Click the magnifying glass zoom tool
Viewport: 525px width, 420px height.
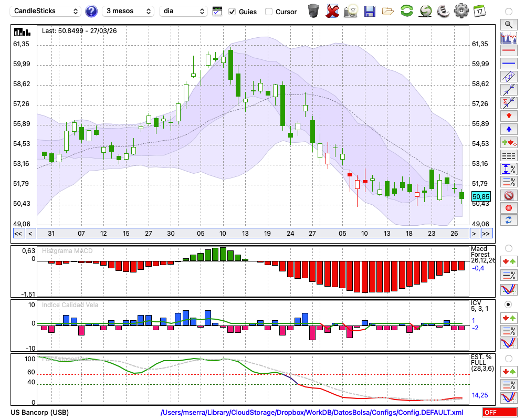point(508,24)
